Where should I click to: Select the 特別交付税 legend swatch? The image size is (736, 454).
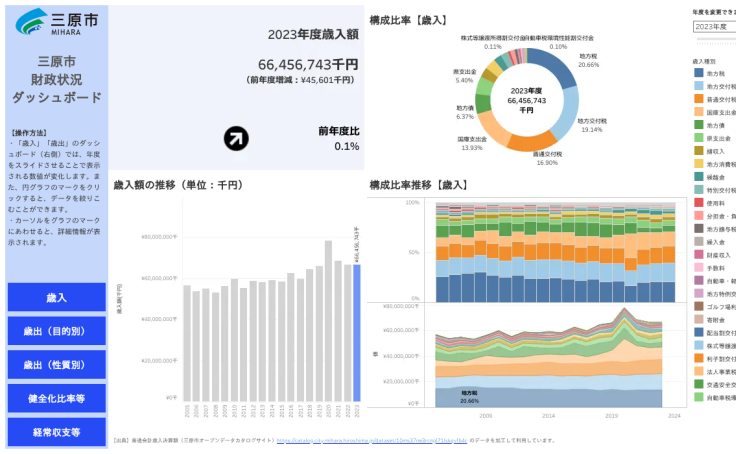click(699, 190)
